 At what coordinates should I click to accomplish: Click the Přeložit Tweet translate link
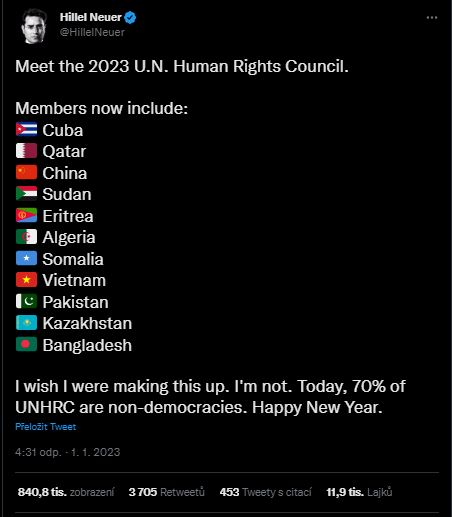[46, 427]
